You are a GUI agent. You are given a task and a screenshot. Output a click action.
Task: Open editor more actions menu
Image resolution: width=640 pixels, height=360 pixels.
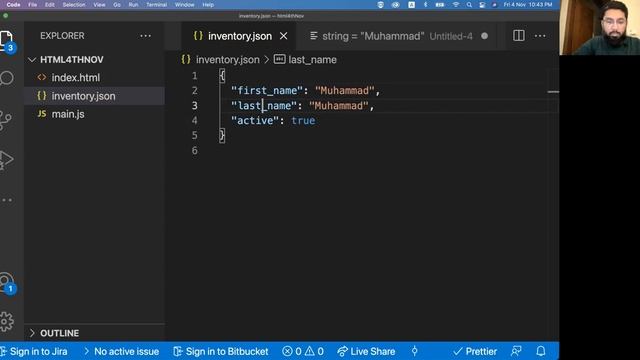(540, 36)
